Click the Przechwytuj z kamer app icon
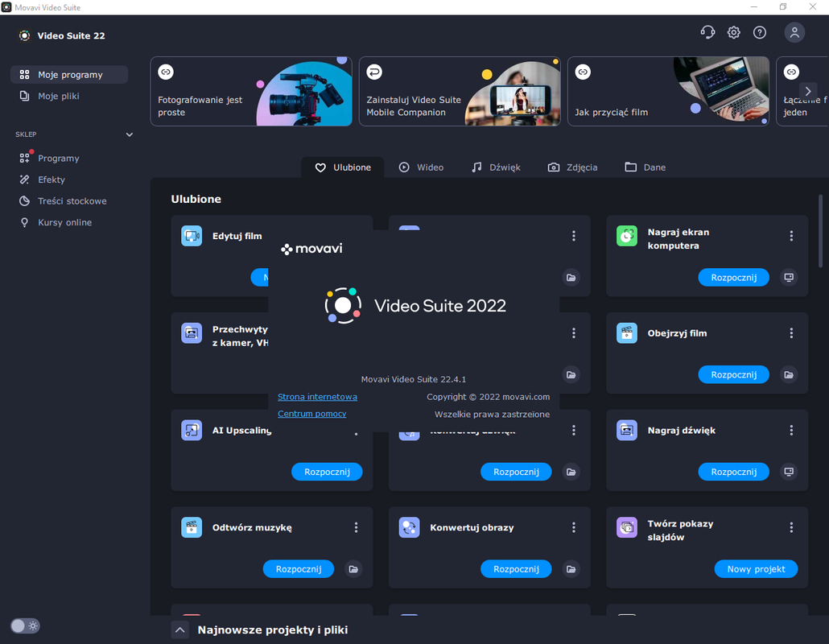Image resolution: width=829 pixels, height=644 pixels. click(x=192, y=333)
